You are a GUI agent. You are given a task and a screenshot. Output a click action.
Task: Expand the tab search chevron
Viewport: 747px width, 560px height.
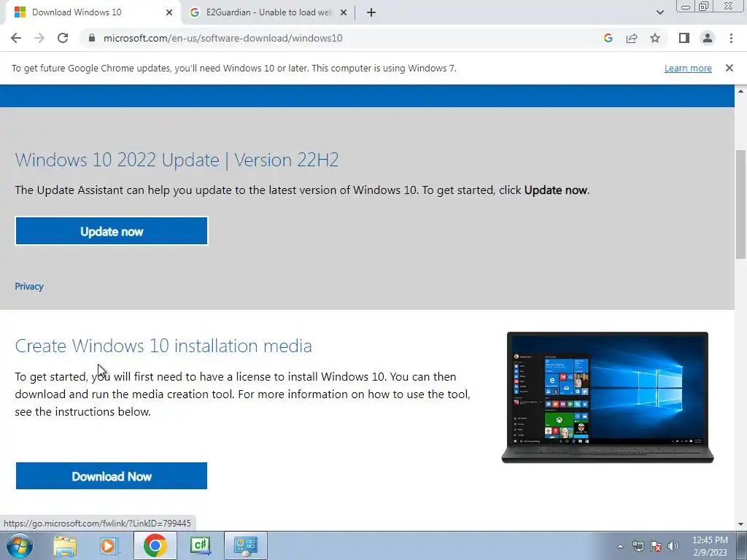[x=659, y=12]
